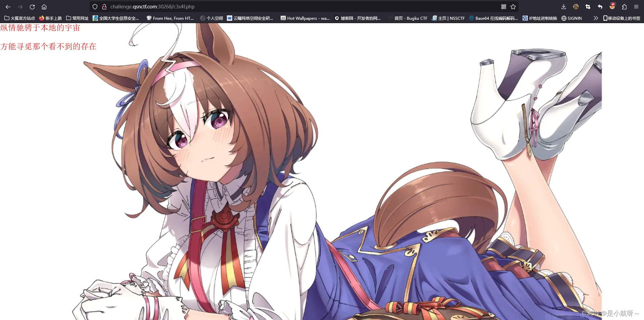The height and width of the screenshot is (320, 644).
Task: Focus the address bar with challenge.qsnctf.com URL
Action: (304, 7)
